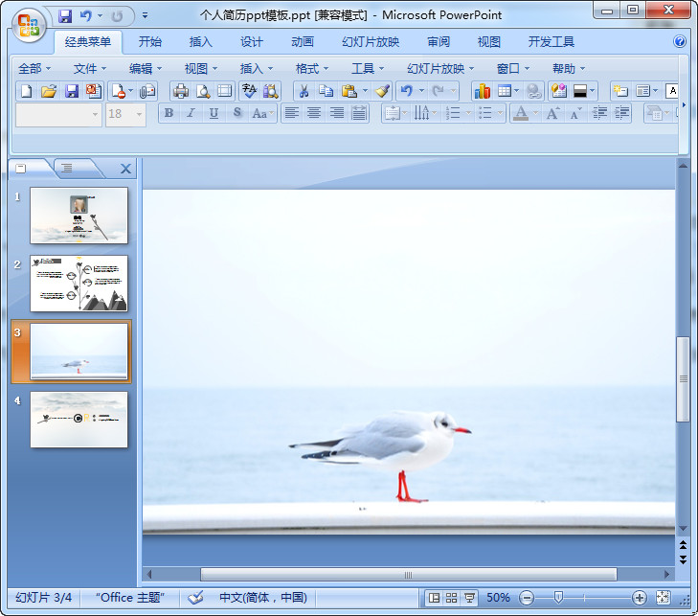Expand Quick Access Toolbar customize arrow

[146, 15]
